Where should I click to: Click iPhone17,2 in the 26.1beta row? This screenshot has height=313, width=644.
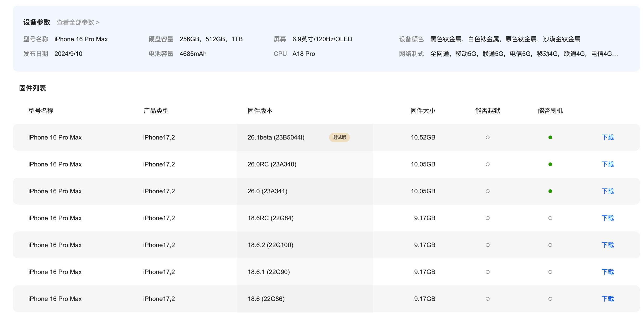click(x=159, y=137)
